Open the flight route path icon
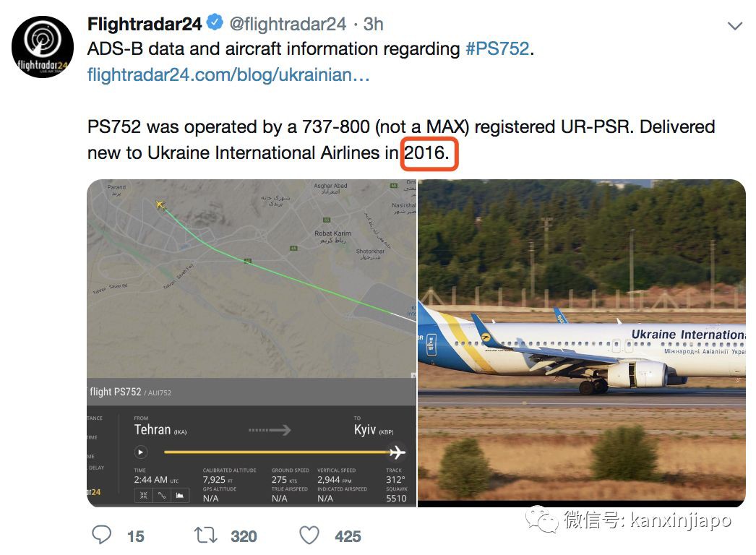 coord(163,496)
